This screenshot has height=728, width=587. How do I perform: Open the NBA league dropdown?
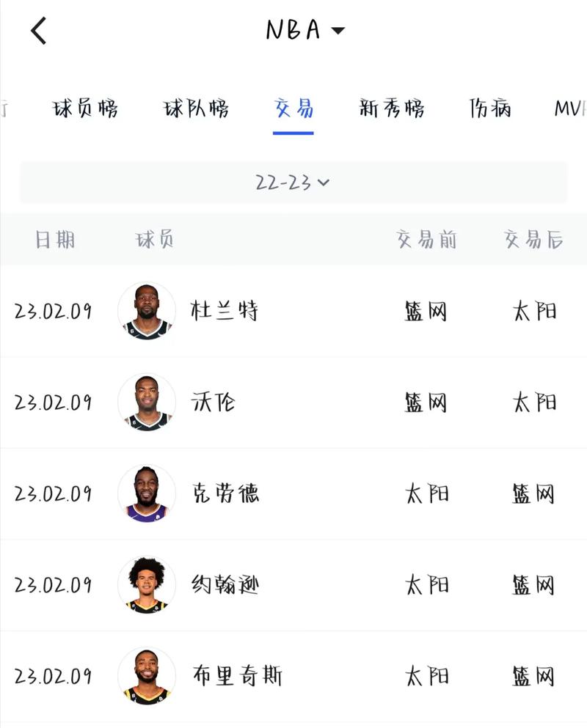[305, 30]
